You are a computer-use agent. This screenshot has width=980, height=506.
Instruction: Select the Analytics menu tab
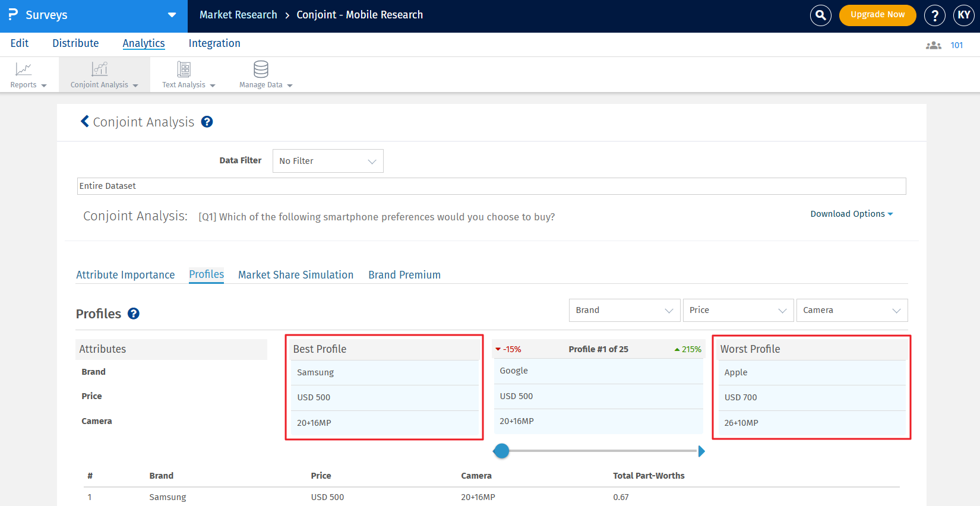click(x=144, y=43)
